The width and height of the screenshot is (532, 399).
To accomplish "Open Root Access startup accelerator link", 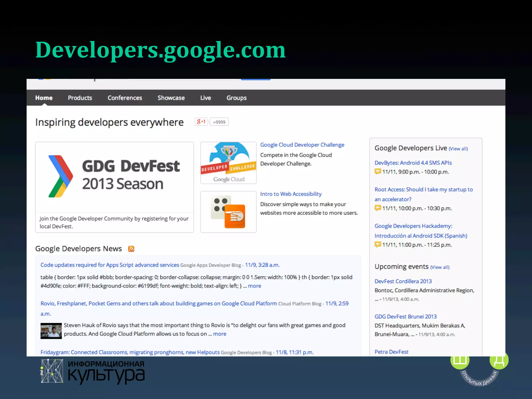I will click(424, 194).
